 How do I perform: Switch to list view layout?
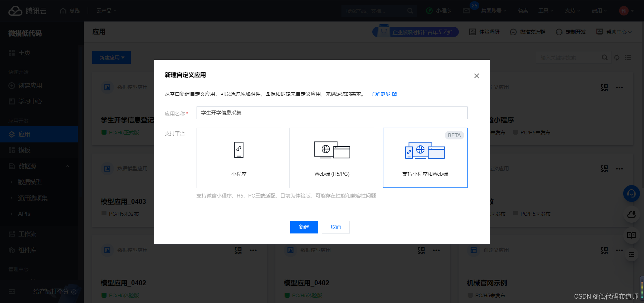pos(628,57)
